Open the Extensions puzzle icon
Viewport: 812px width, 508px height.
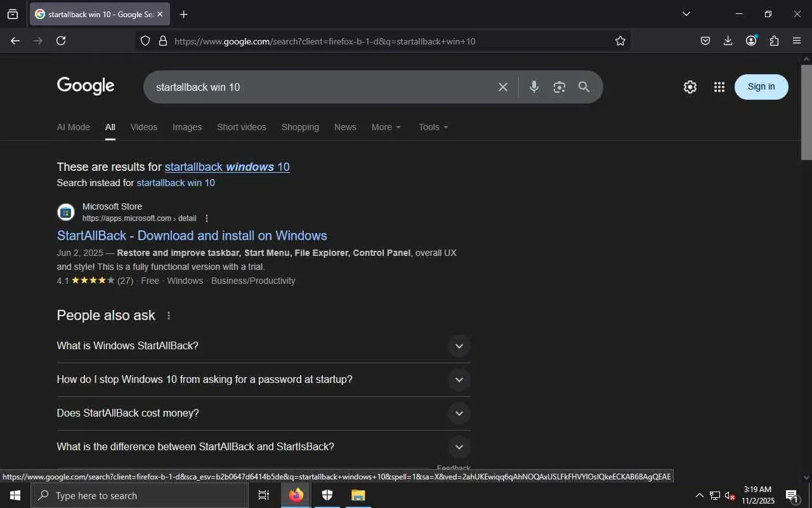point(774,41)
